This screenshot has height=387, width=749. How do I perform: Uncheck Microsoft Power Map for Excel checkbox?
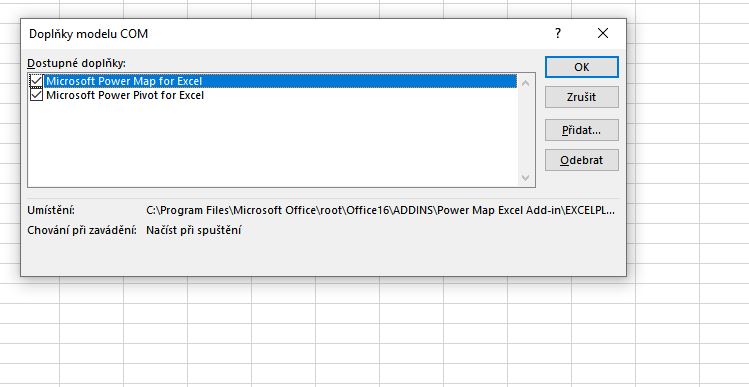click(x=36, y=81)
